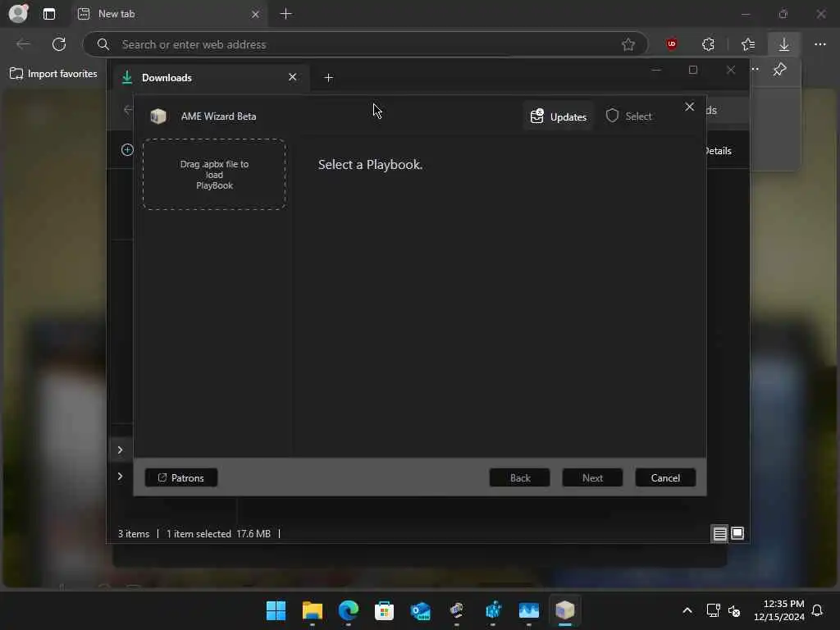Image resolution: width=840 pixels, height=630 pixels.
Task: Switch File Explorer to details list view
Action: [x=719, y=533]
